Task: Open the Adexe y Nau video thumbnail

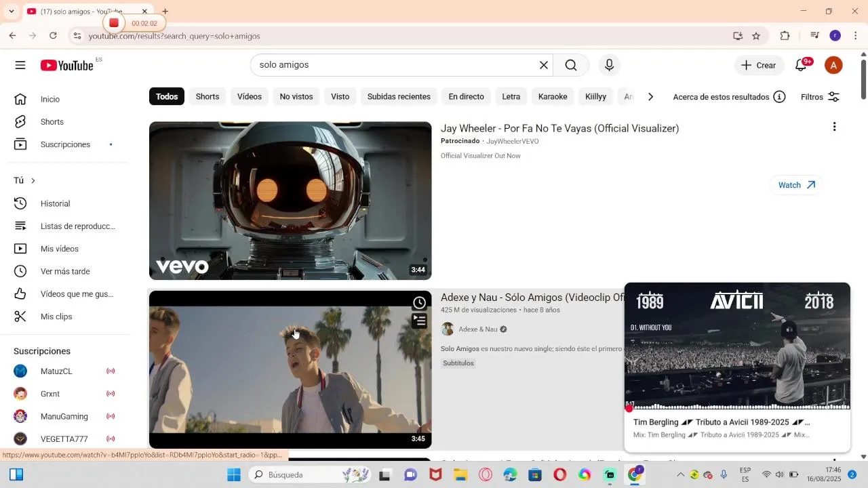Action: [x=290, y=369]
